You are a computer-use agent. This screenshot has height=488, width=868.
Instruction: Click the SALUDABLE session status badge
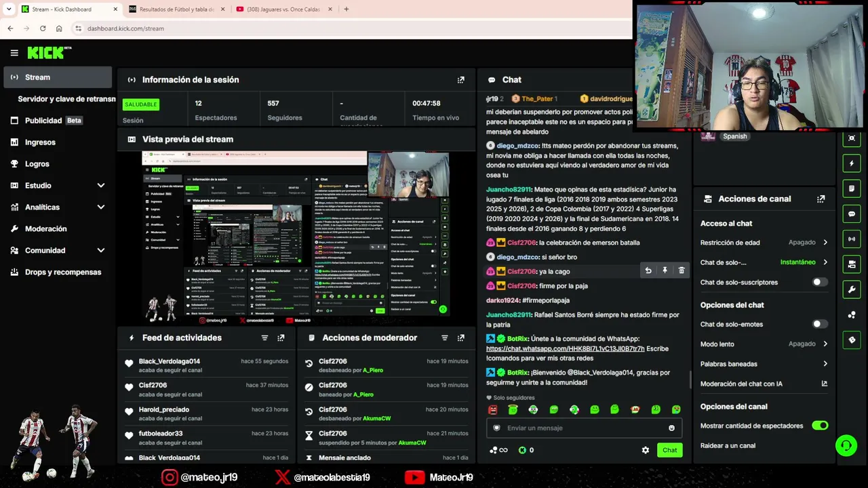[140, 104]
